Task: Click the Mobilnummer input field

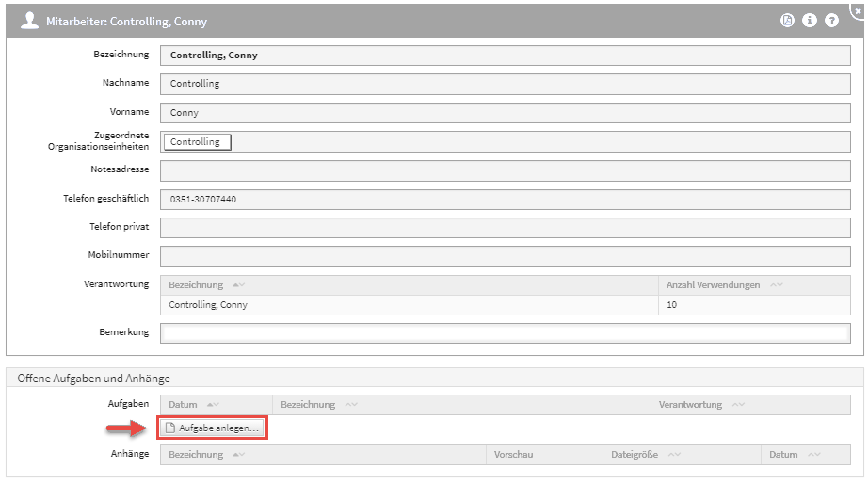Action: 506,256
